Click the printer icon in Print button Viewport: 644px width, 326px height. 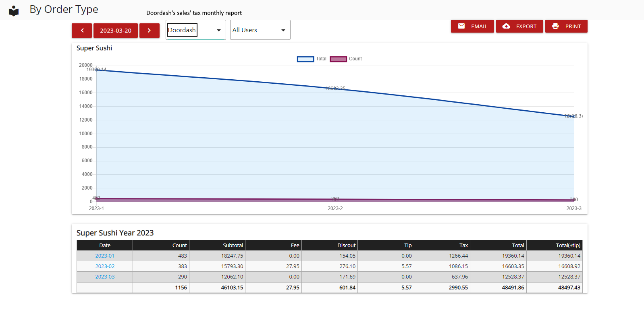click(555, 26)
